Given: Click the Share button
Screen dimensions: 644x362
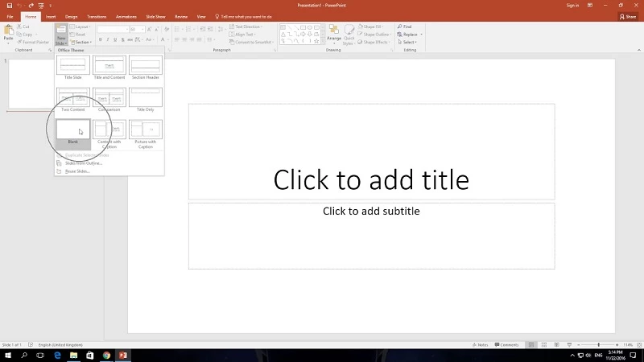Looking at the screenshot, I should [628, 16].
